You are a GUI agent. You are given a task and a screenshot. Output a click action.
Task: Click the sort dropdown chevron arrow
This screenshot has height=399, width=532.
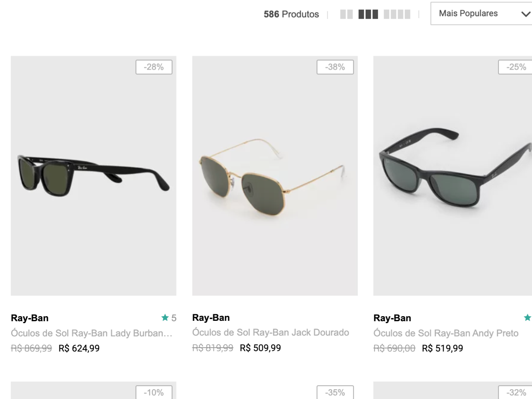click(x=525, y=14)
